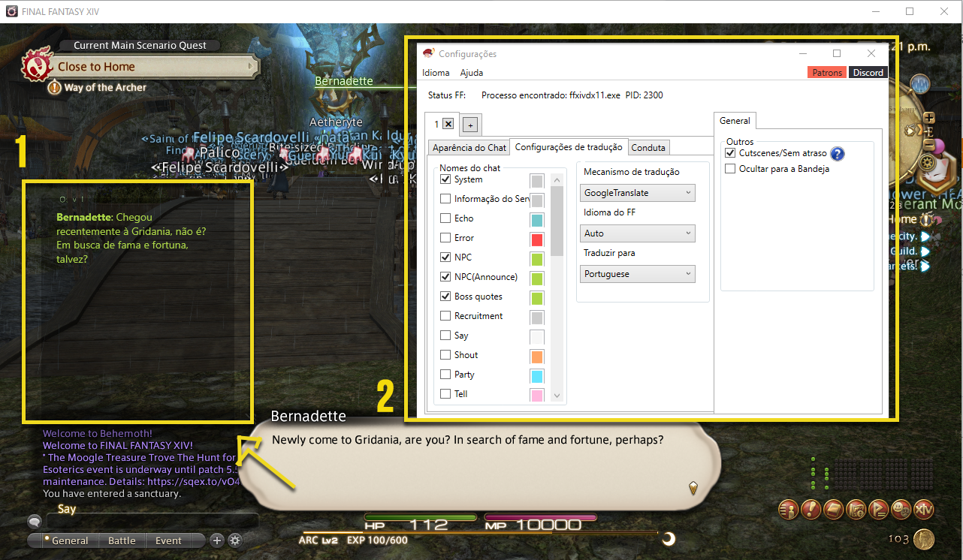Select the General game chat tab
The image size is (963, 560).
[69, 540]
